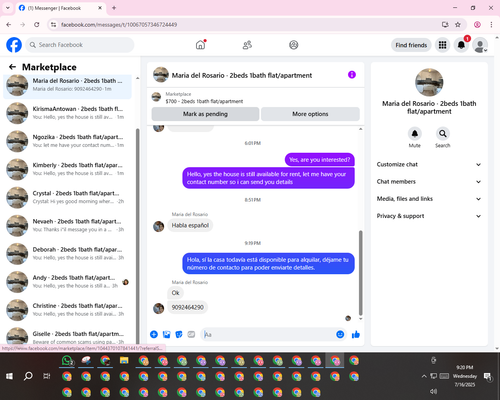Open the Facebook menu grid icon
500x400 pixels.
442,45
